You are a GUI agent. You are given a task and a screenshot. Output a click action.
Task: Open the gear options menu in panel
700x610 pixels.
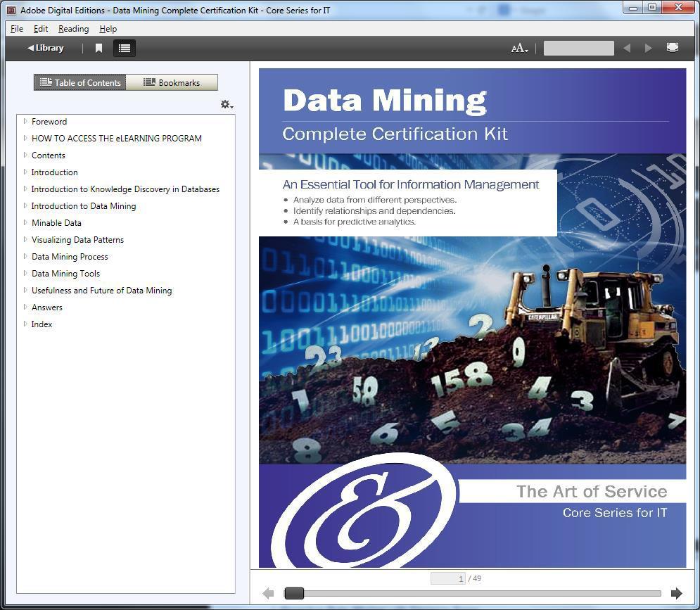[x=227, y=105]
